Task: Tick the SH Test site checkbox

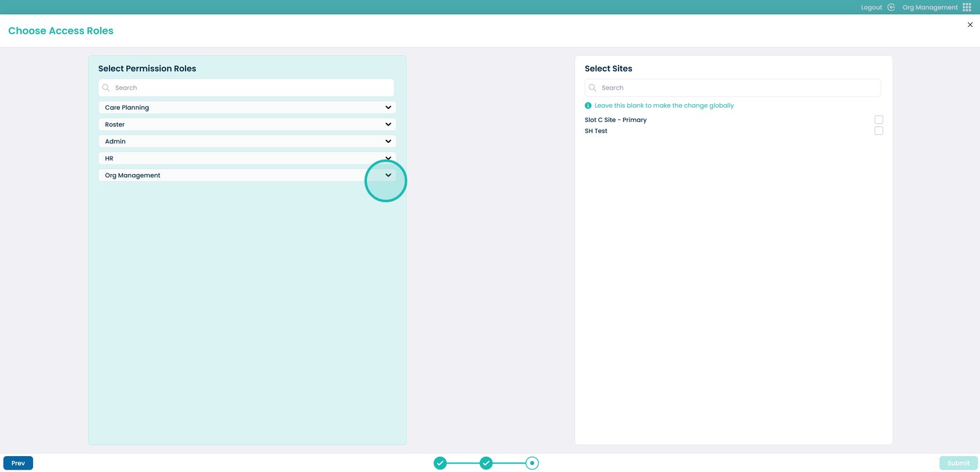Action: click(879, 131)
